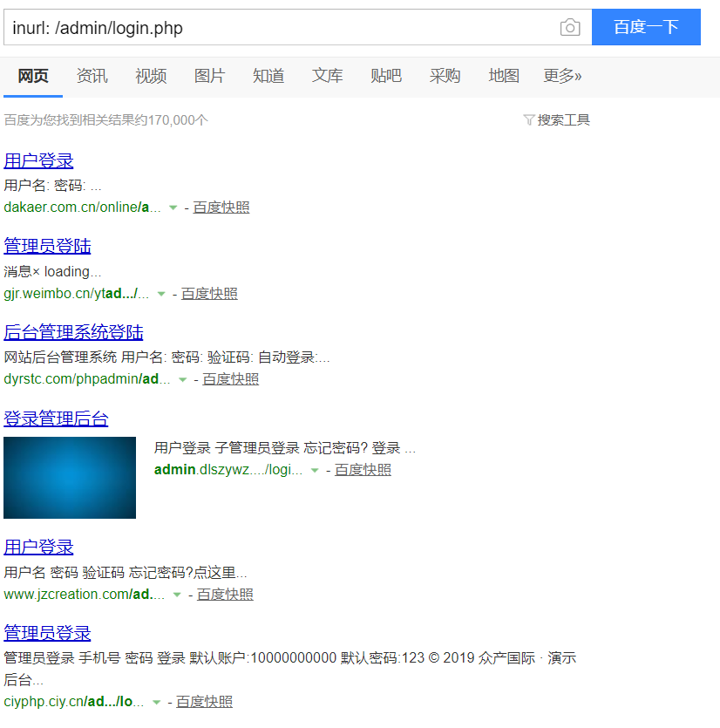Open the 管理员登陆 result link
This screenshot has width=720, height=728.
pyautogui.click(x=47, y=246)
